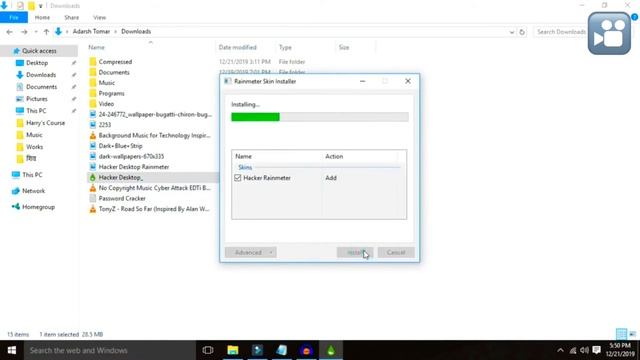Open File Explorer from the taskbar

(x=233, y=350)
